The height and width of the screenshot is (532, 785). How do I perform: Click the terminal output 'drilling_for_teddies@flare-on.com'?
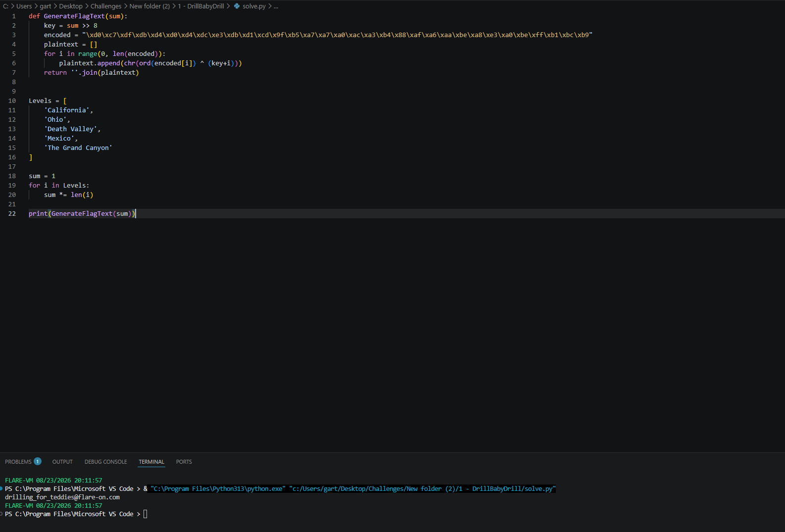click(x=62, y=497)
